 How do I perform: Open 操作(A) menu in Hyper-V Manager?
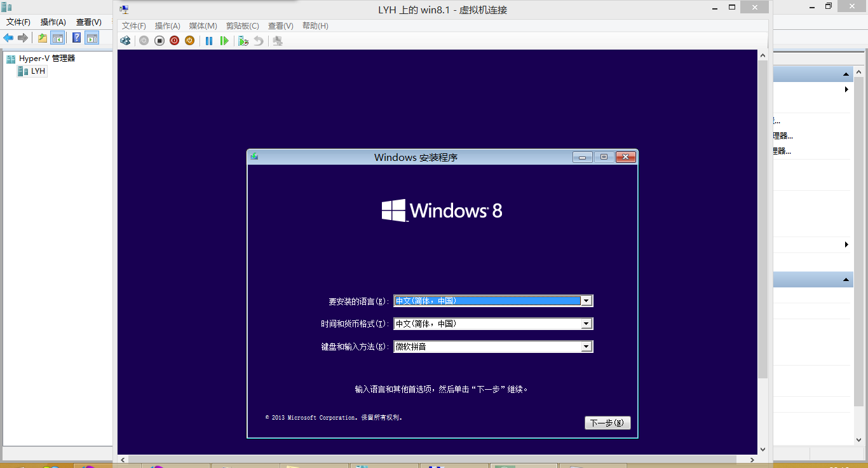click(53, 22)
